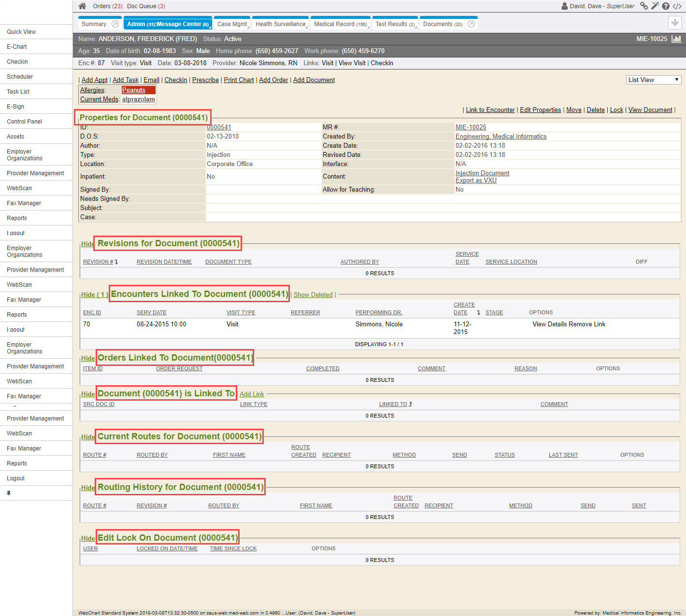This screenshot has width=686, height=616.
Task: Pop out the Summary tab arrow icon
Action: pyautogui.click(x=115, y=24)
